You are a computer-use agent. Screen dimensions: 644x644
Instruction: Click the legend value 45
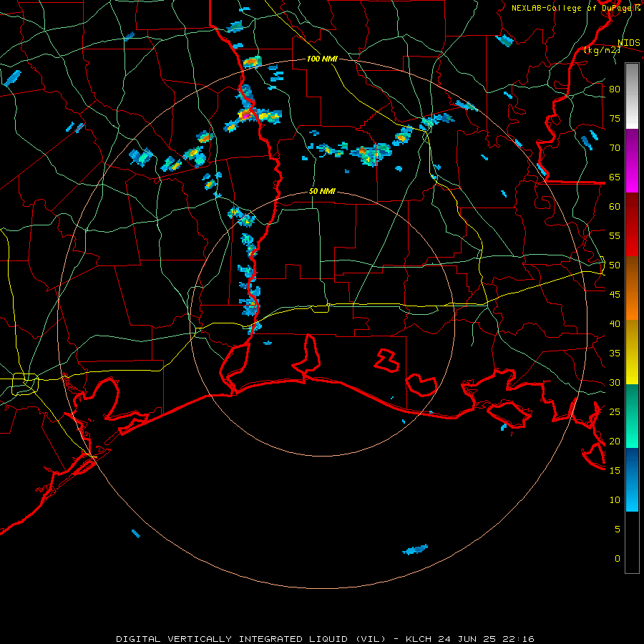(x=615, y=295)
